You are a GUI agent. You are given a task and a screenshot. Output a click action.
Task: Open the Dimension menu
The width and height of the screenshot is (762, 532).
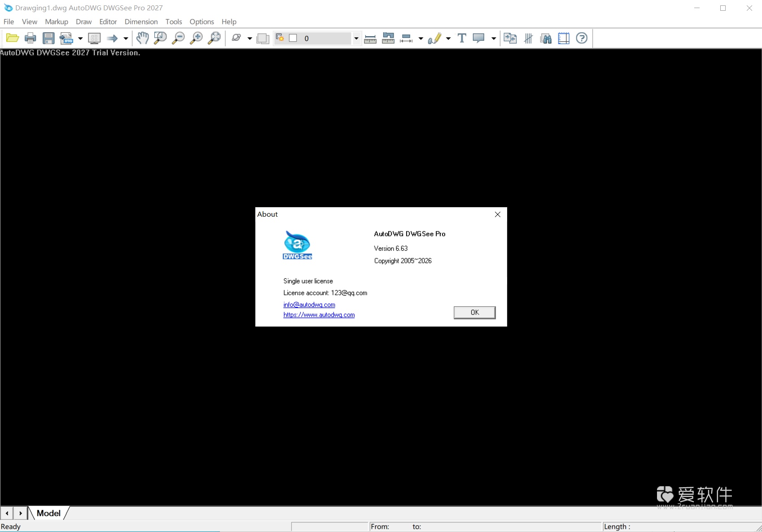point(141,22)
